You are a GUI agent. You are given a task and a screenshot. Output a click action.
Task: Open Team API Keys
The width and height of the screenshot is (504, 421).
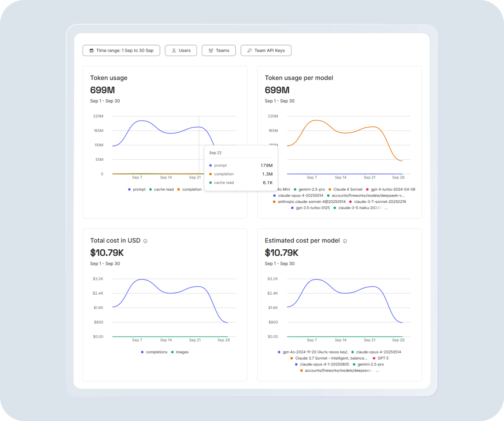(266, 50)
